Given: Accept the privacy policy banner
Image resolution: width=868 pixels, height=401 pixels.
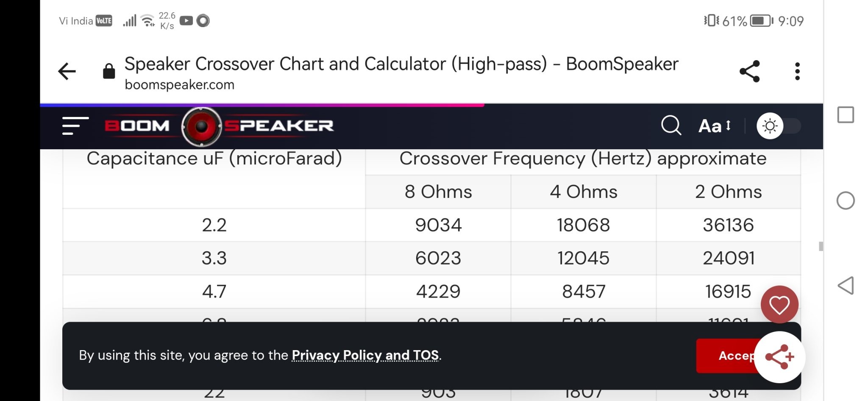Looking at the screenshot, I should tap(727, 356).
